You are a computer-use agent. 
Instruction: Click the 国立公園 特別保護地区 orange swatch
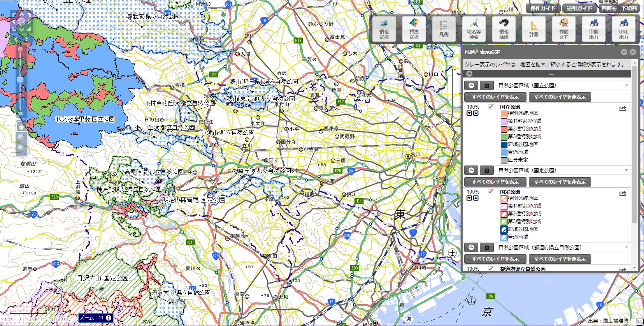(x=504, y=114)
